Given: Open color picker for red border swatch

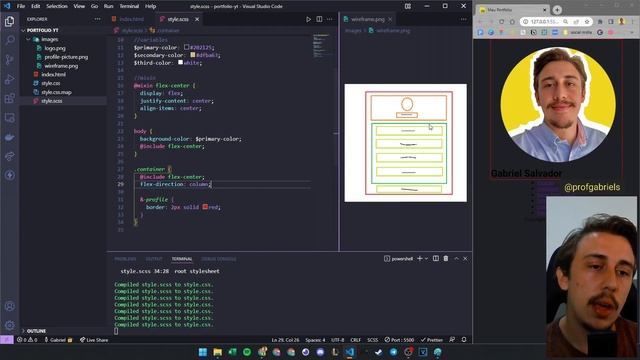Looking at the screenshot, I should tap(205, 207).
